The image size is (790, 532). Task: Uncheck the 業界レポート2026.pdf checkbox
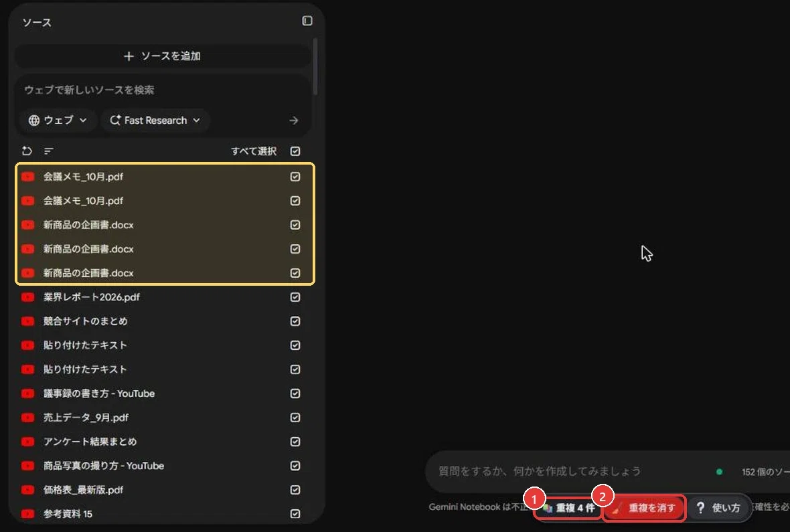pos(295,297)
